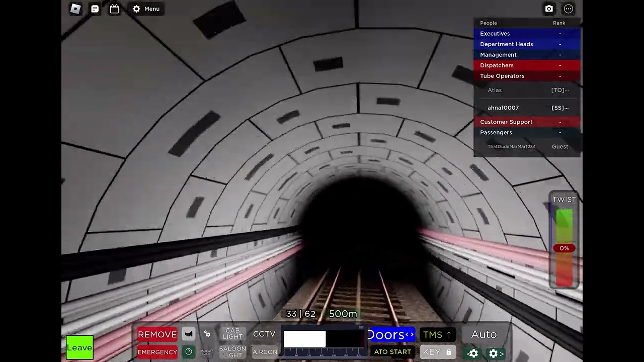Open the CCTV view
Viewport: 644px width, 362px height.
[264, 334]
